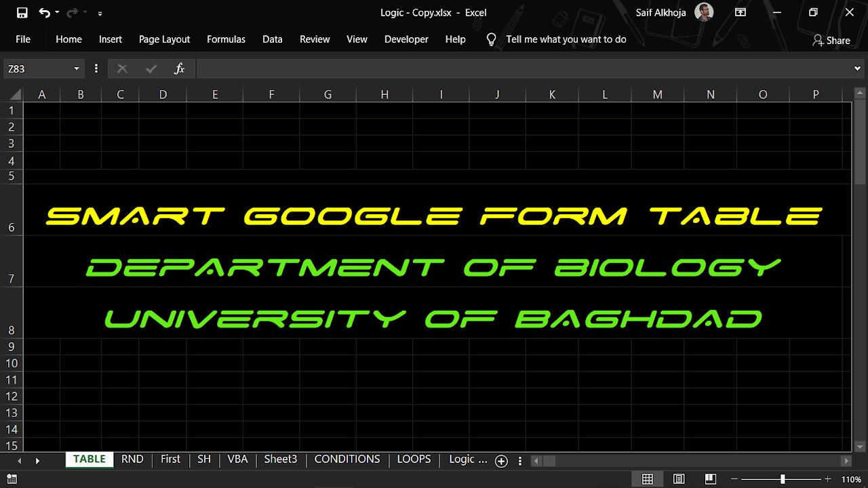The image size is (868, 488).
Task: Open the Review ribbon tab
Action: pos(315,39)
